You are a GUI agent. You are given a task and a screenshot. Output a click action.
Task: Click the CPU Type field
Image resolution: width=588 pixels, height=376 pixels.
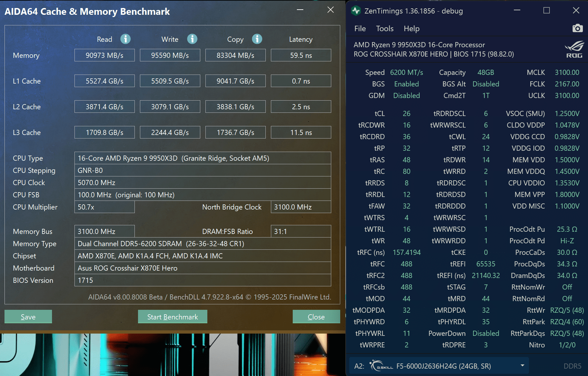point(203,158)
